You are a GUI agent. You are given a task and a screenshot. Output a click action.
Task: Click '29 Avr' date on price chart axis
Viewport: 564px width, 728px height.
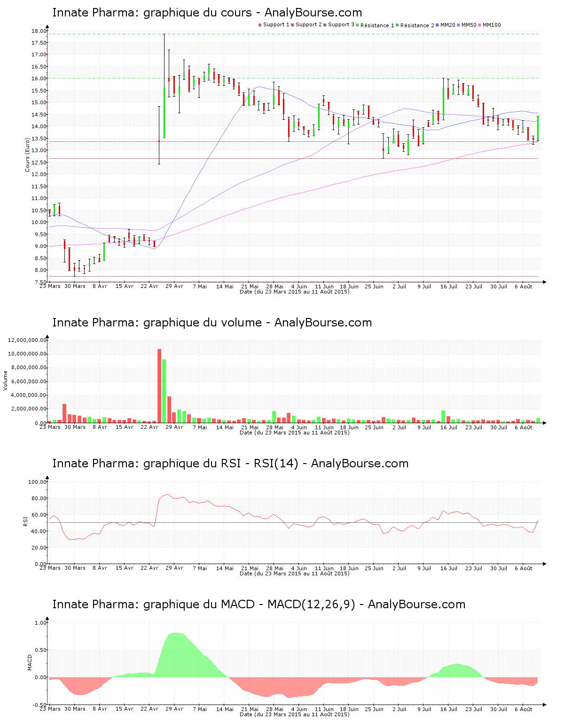pos(175,286)
